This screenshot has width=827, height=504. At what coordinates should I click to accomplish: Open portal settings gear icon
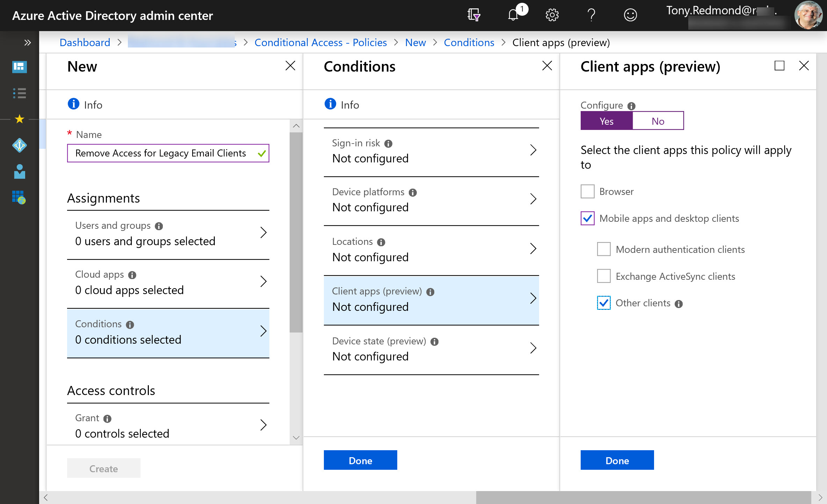[552, 15]
